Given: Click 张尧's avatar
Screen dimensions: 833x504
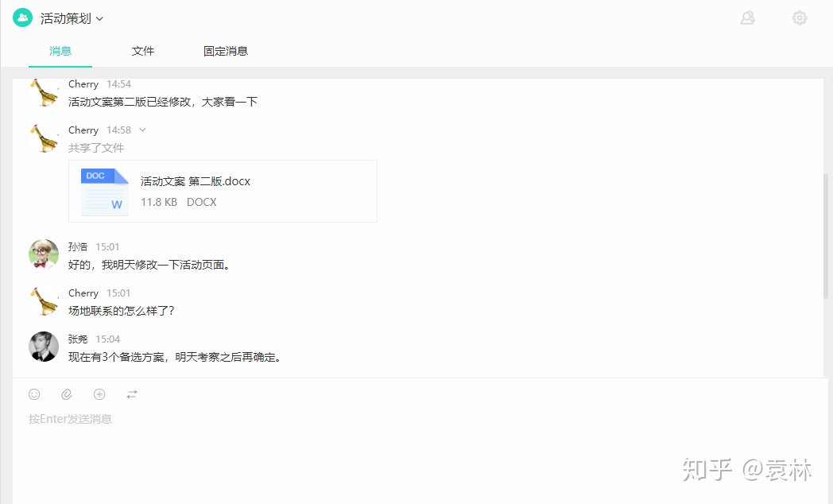Looking at the screenshot, I should (44, 347).
